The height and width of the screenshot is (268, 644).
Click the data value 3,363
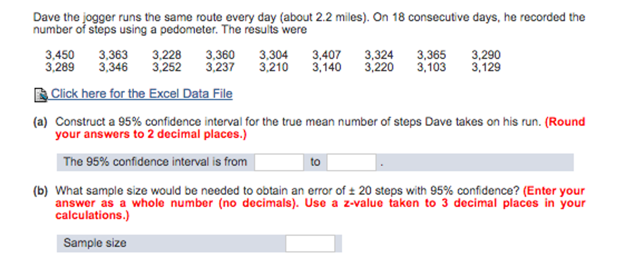click(x=113, y=55)
